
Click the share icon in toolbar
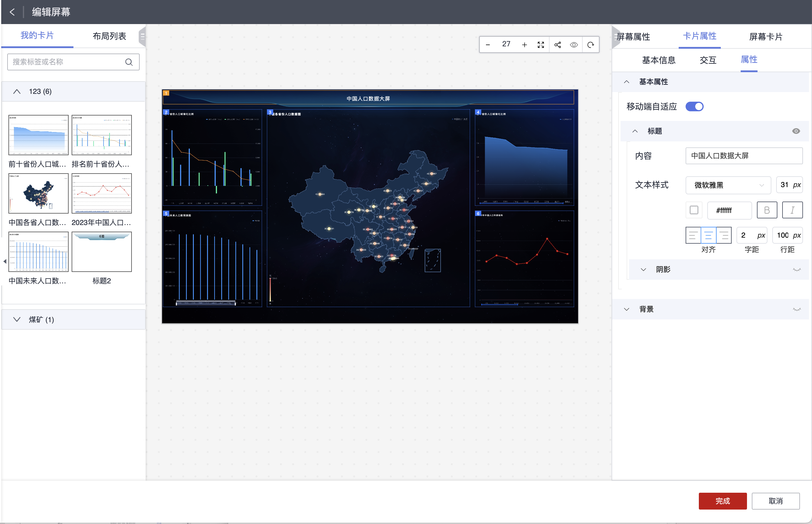pos(558,45)
